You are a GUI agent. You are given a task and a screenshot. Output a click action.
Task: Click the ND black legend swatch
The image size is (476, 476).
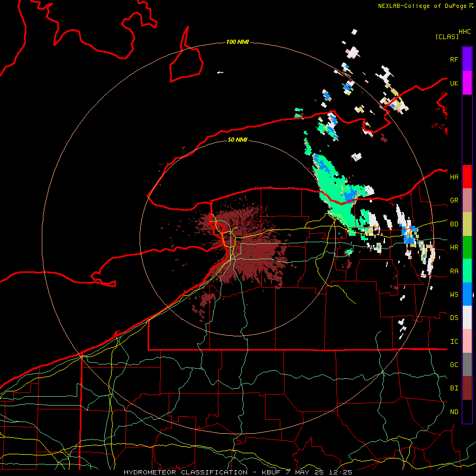tap(467, 411)
